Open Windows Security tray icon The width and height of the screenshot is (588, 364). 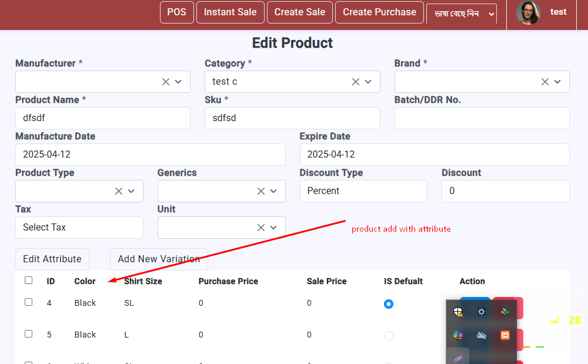(x=458, y=312)
